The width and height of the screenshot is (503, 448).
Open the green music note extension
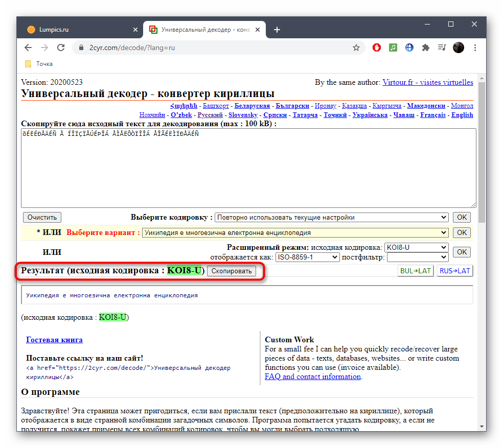click(x=393, y=48)
